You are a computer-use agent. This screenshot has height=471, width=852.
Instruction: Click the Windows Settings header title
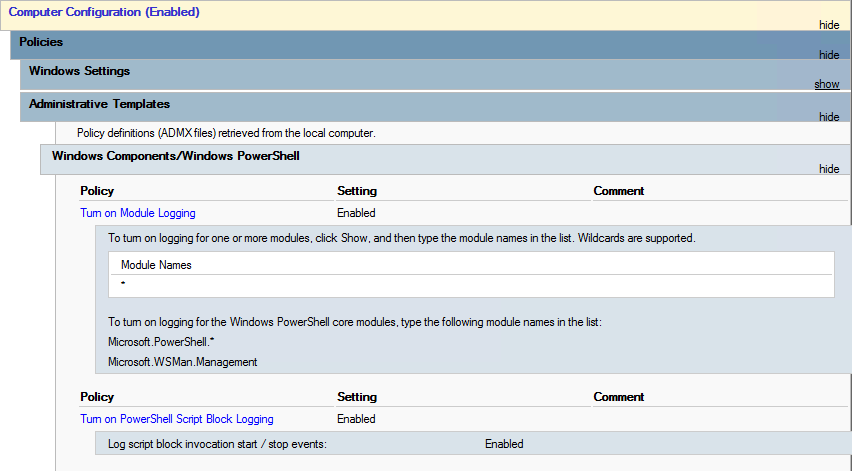click(x=79, y=71)
